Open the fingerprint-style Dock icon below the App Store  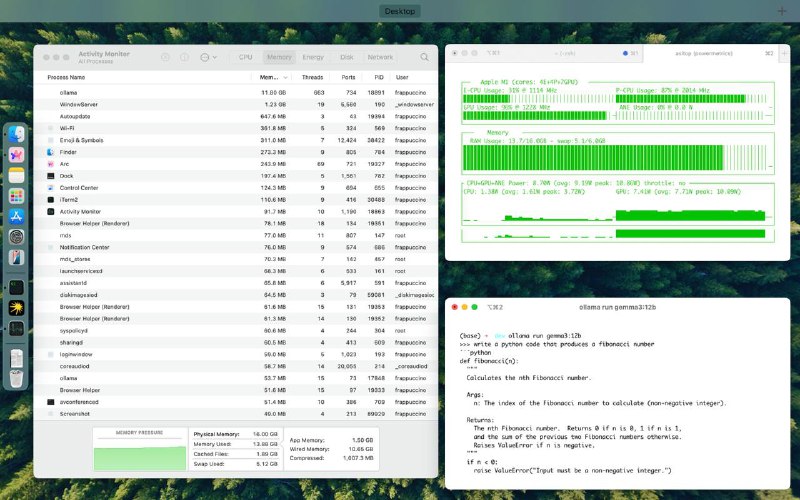16,237
